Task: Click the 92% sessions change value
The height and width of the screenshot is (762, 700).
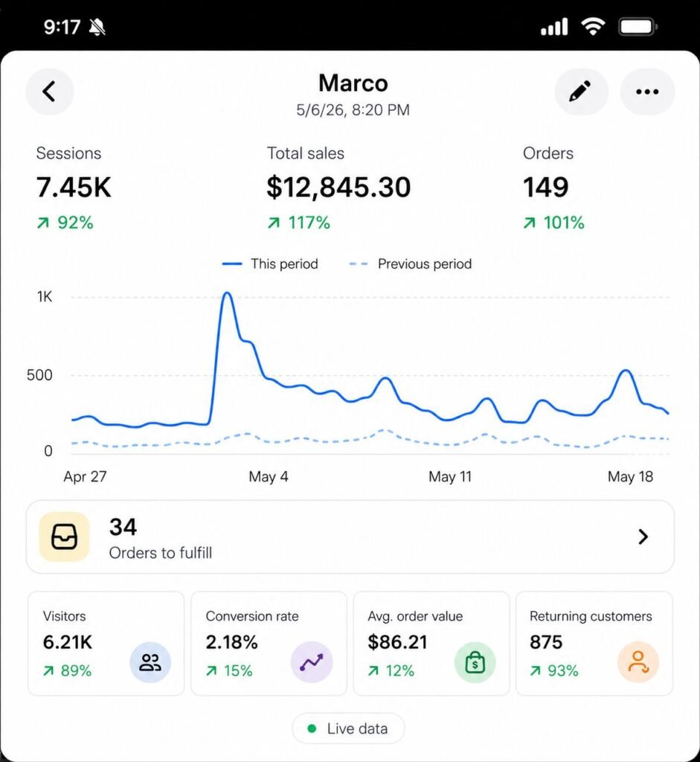Action: click(75, 222)
